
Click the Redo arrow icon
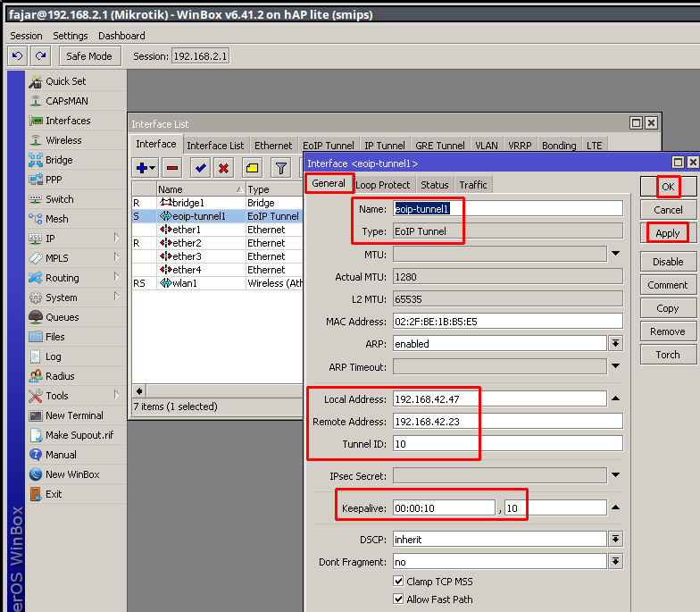tap(41, 56)
